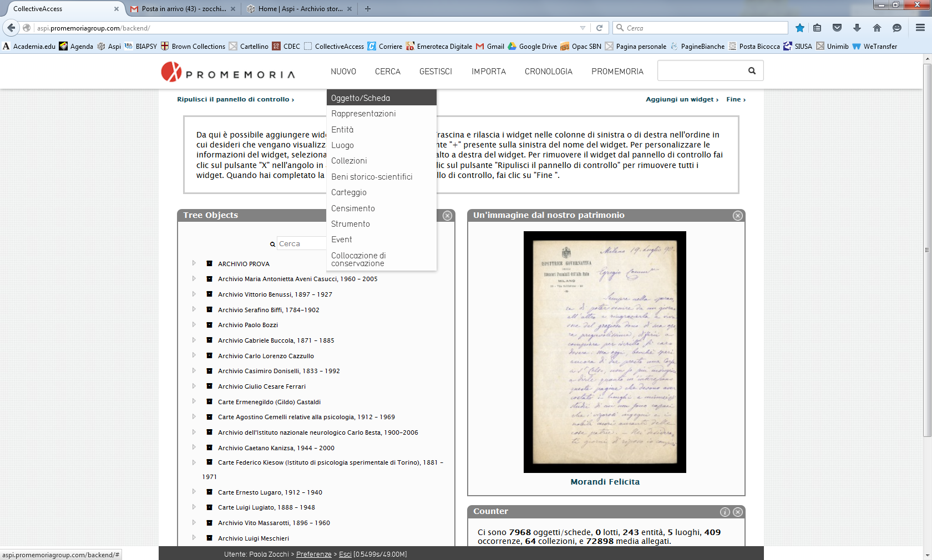The image size is (932, 560).
Task: Switch to Home Aspi Archivio storico tab
Action: [300, 9]
